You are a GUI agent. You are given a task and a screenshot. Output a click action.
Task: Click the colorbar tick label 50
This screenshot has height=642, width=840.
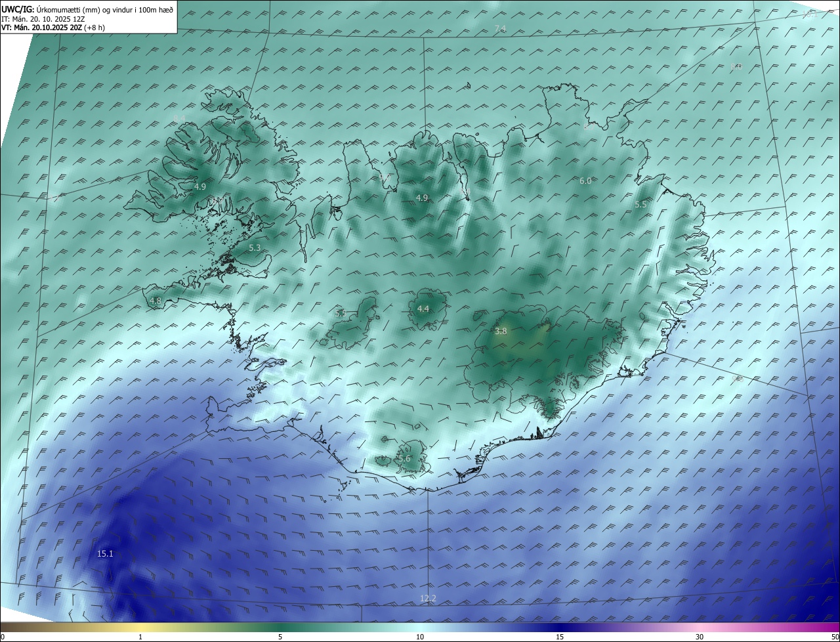[x=835, y=637]
